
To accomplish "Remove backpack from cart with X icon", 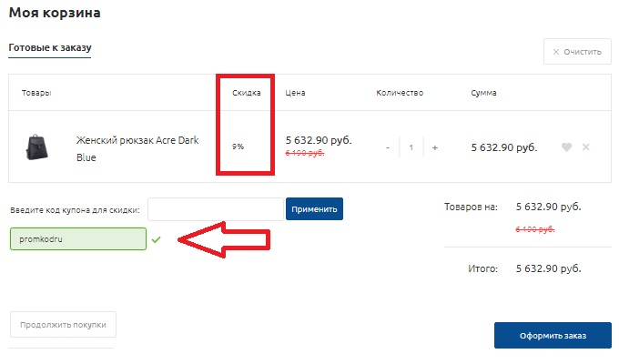I will [x=586, y=147].
